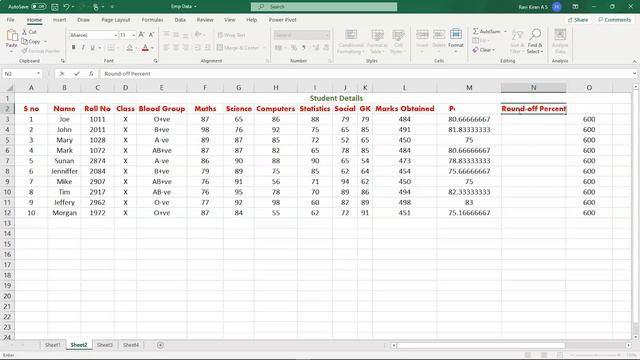Click the Format as Table icon
The width and height of the screenshot is (640, 360).
point(377,35)
